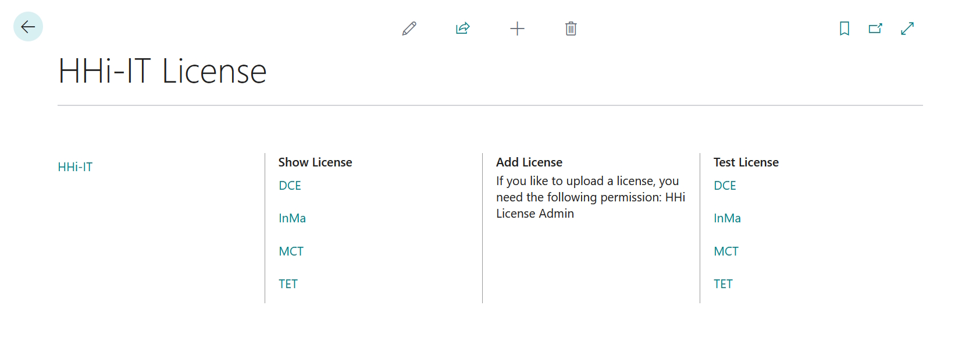Screen dimensions: 980x337
Task: Open page in new window icon
Action: point(875,29)
